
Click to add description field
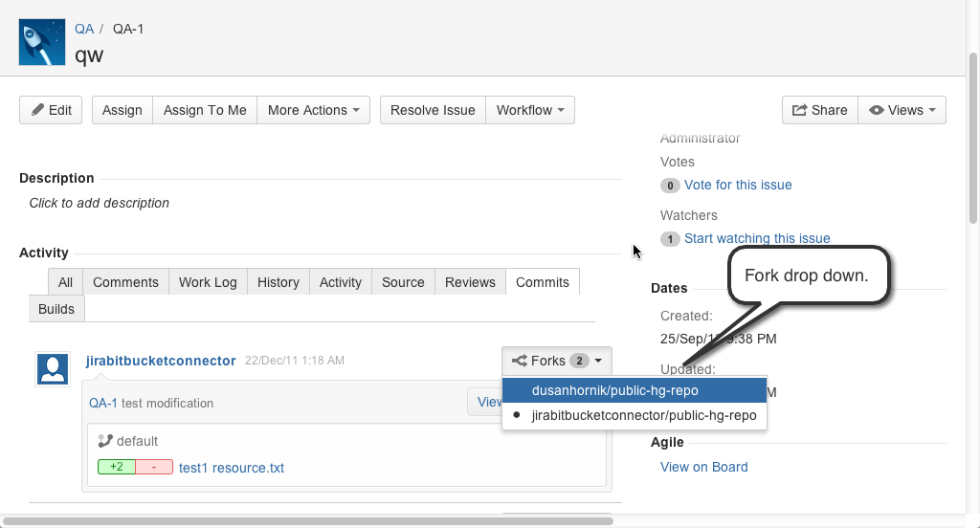pyautogui.click(x=99, y=203)
